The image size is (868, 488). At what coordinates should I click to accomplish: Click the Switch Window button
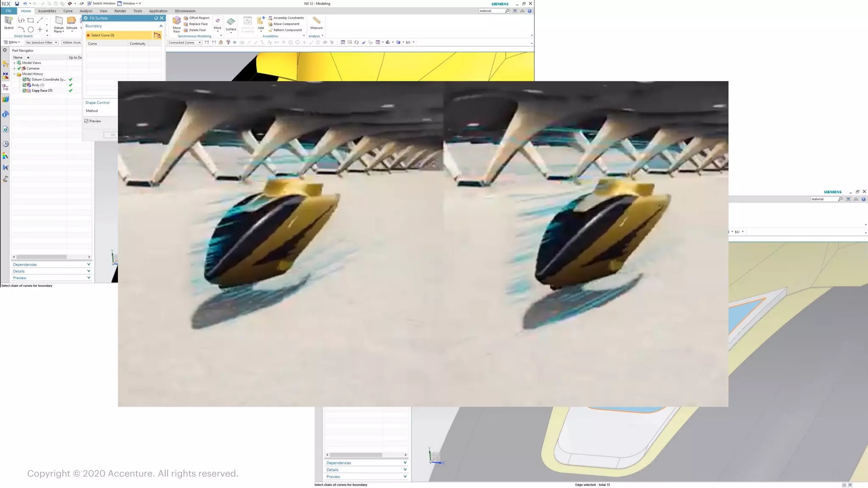[x=101, y=3]
